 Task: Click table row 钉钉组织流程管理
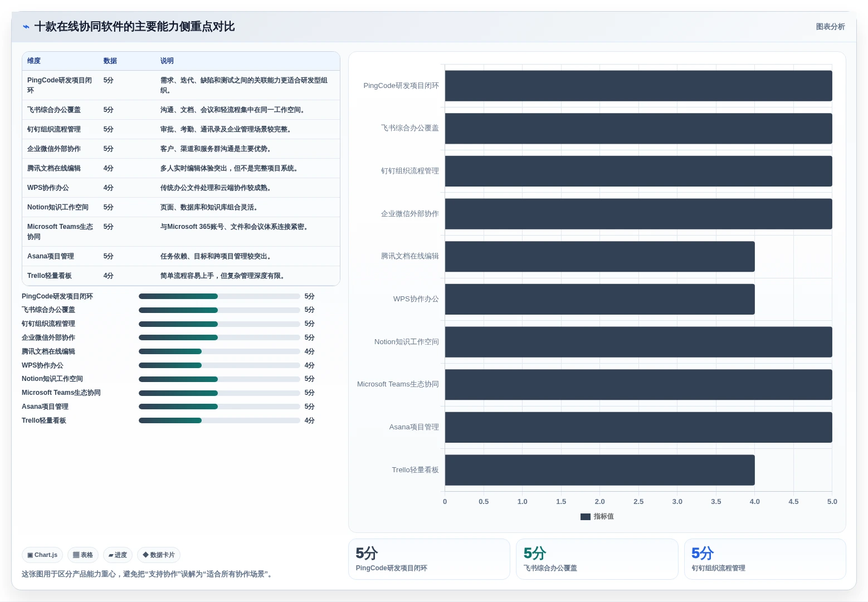click(x=181, y=129)
